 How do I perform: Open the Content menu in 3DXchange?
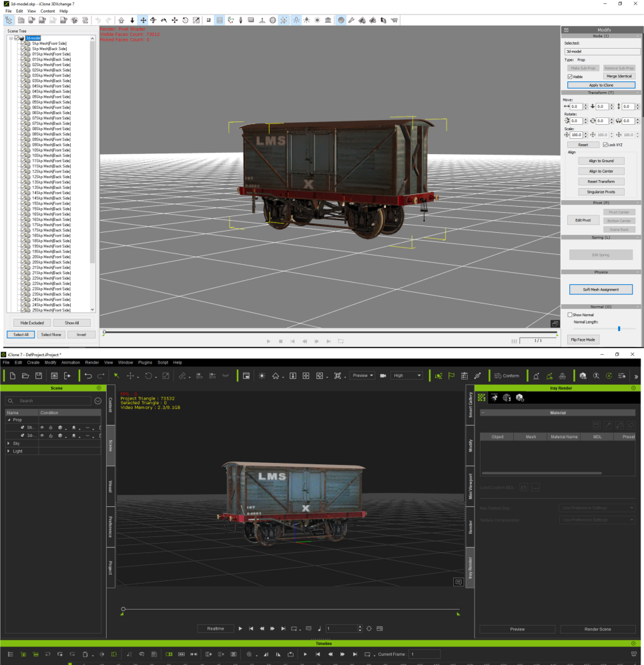[47, 11]
